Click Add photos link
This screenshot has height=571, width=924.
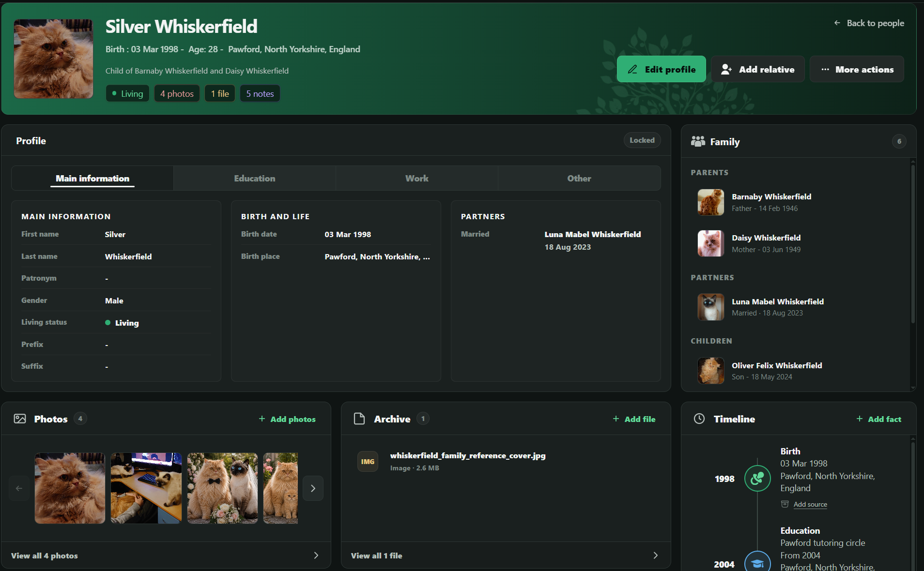point(287,419)
